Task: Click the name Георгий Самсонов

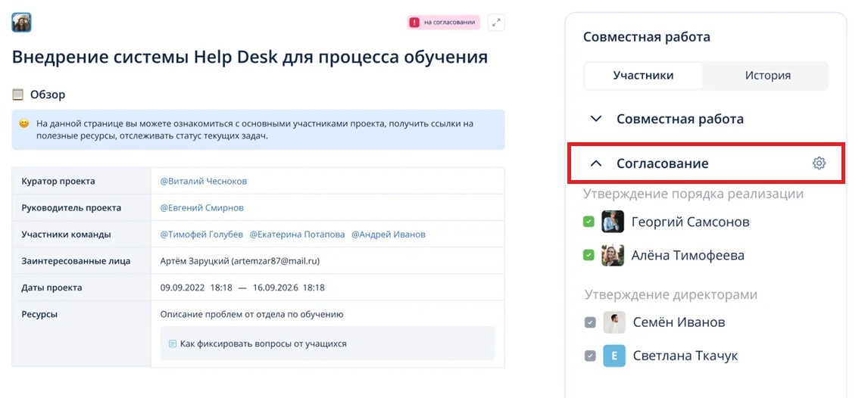Action: click(690, 222)
